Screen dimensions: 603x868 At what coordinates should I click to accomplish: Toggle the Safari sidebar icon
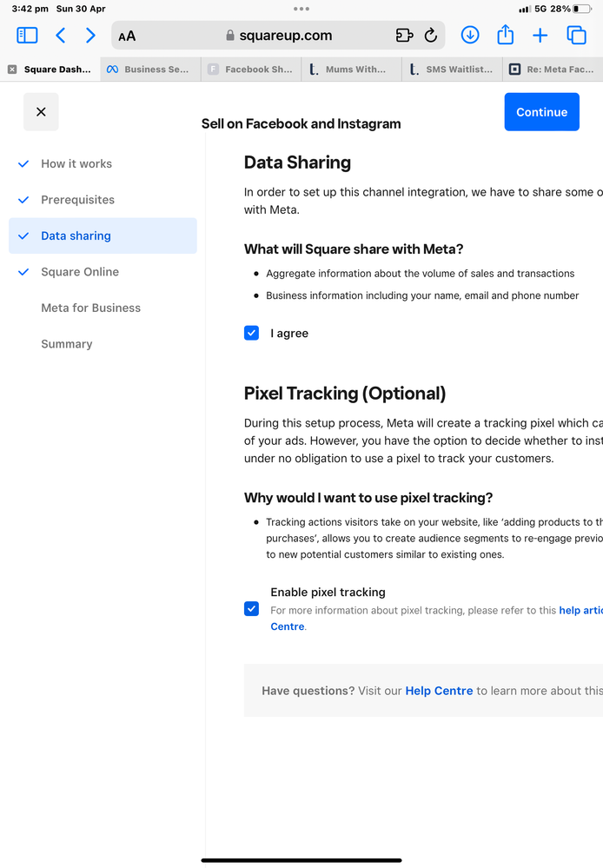[x=27, y=36]
